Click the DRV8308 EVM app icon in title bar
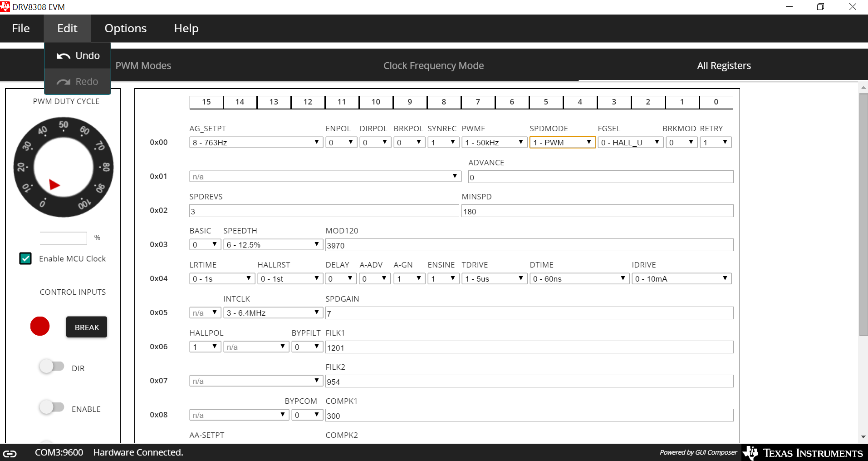The image size is (868, 461). (x=5, y=7)
